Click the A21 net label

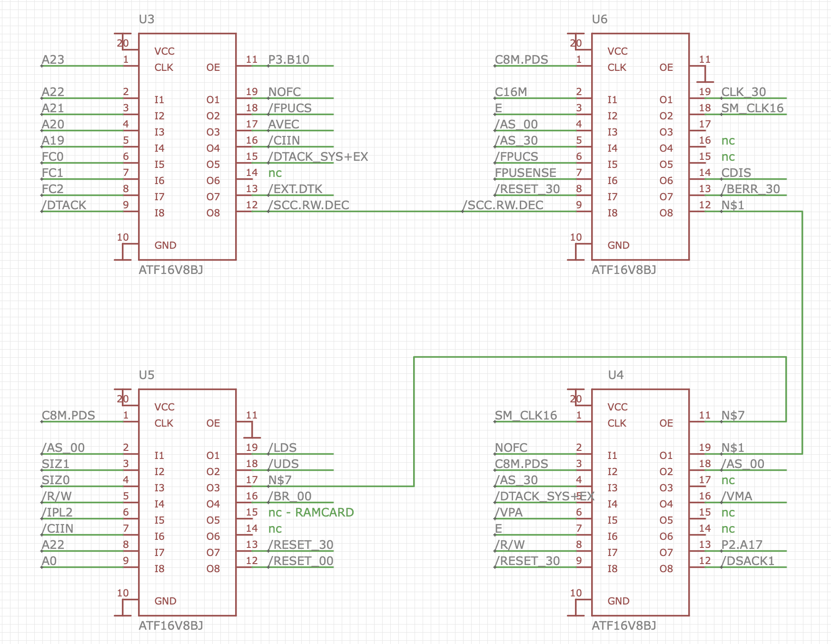53,108
